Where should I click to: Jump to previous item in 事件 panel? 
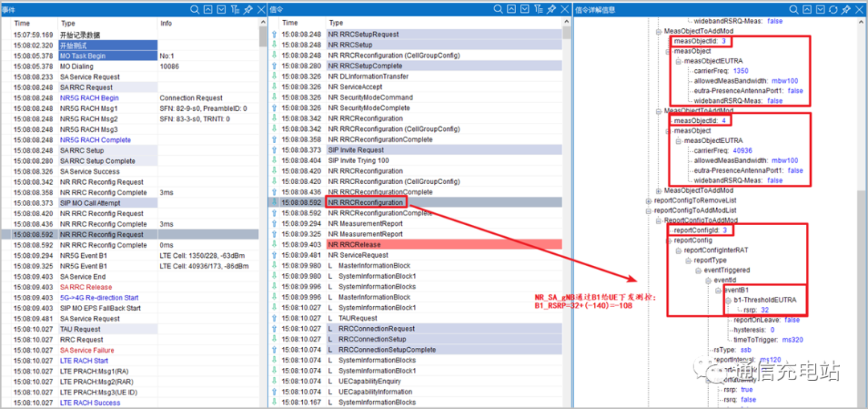point(208,10)
